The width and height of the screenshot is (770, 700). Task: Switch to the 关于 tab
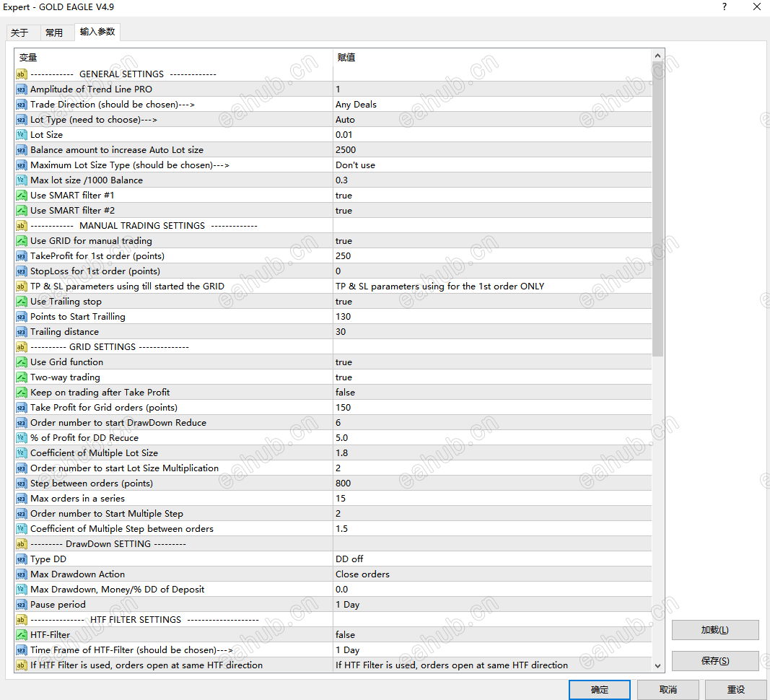(x=19, y=33)
